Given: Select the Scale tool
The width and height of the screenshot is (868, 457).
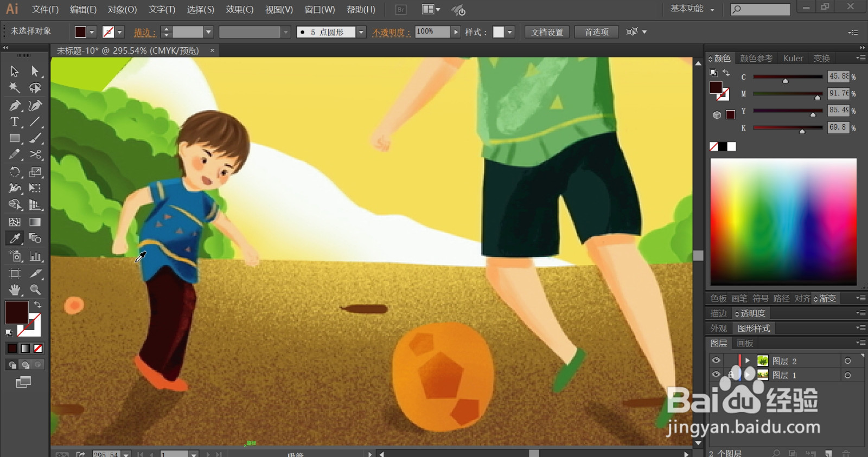Looking at the screenshot, I should (35, 172).
